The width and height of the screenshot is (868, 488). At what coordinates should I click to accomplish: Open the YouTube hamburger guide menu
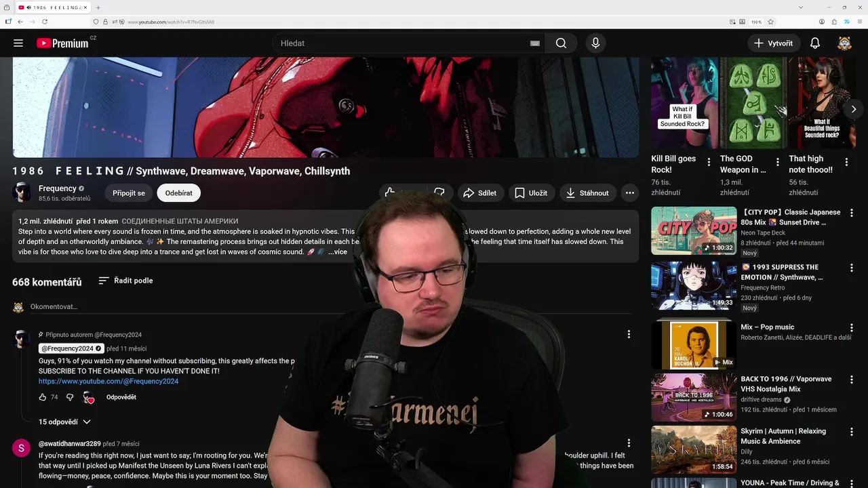pos(18,43)
